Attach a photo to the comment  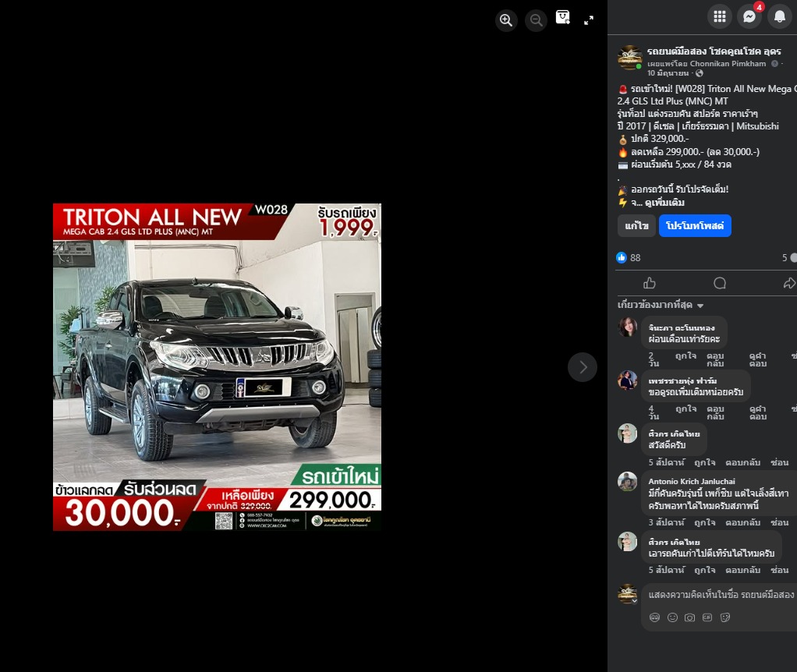pos(689,617)
